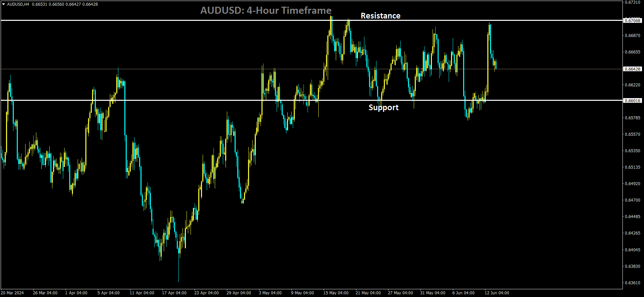This screenshot has height=297, width=644.
Task: Click the 0.64485 price scale value
Action: pos(632,217)
